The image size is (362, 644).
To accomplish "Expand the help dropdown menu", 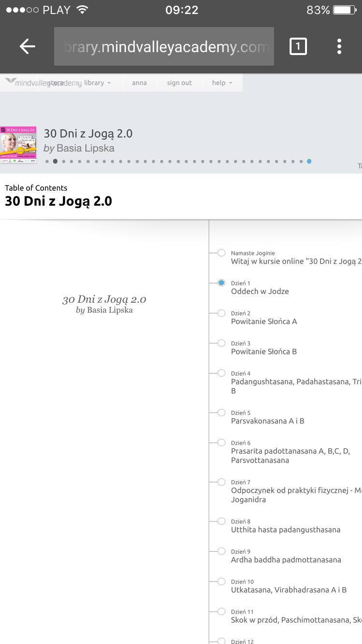I will [x=222, y=83].
